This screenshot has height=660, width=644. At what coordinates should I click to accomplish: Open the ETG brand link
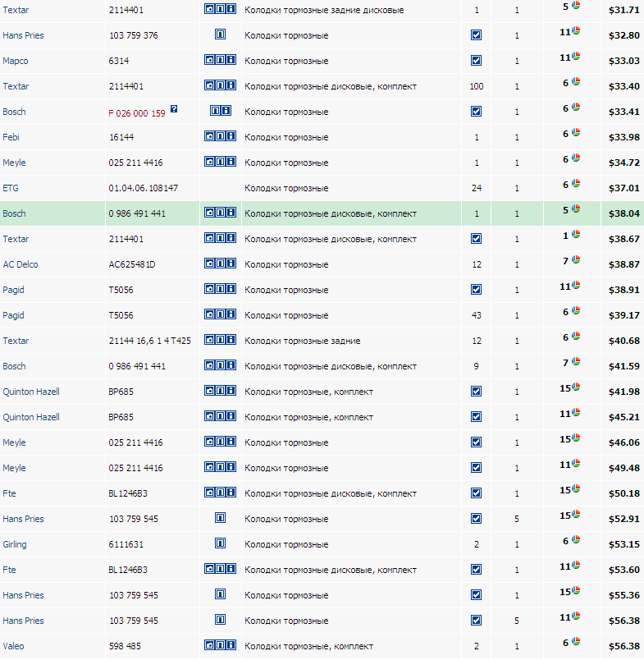point(11,188)
